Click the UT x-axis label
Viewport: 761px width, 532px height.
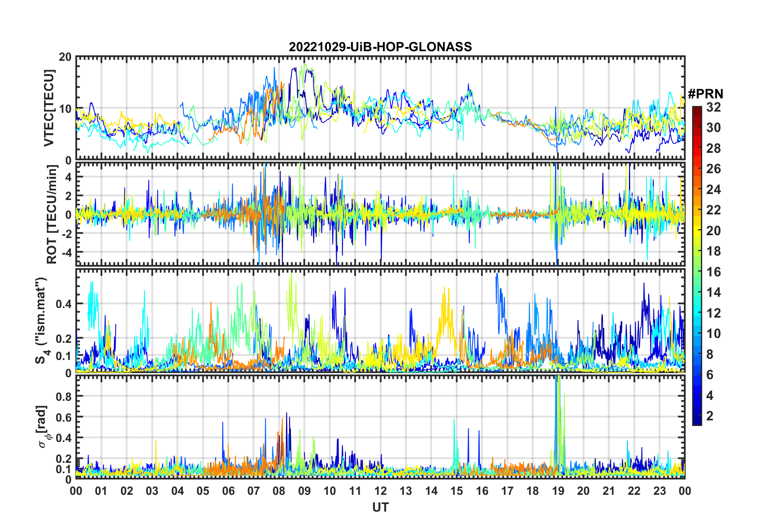pos(380,507)
